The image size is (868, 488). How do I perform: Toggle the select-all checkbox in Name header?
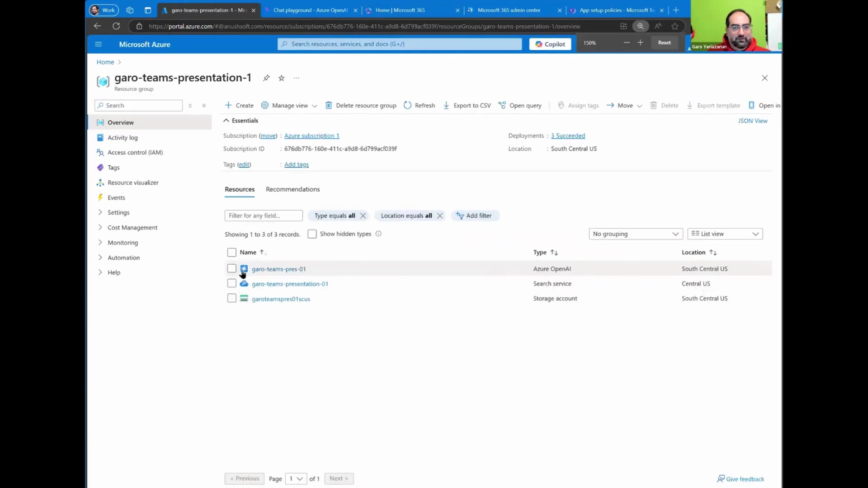pos(232,253)
